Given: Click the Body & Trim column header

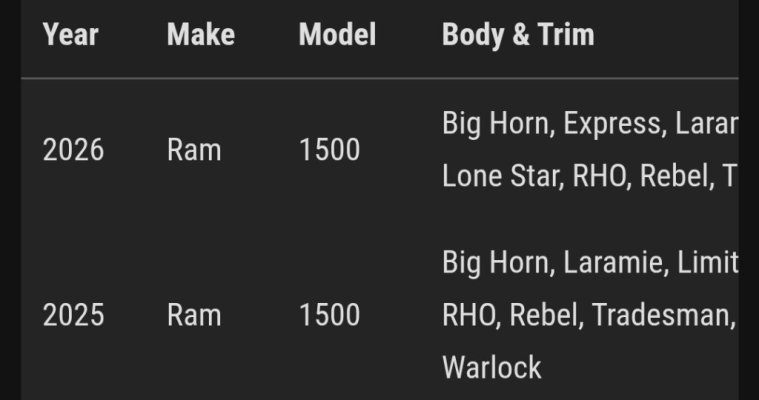Looking at the screenshot, I should coord(518,36).
